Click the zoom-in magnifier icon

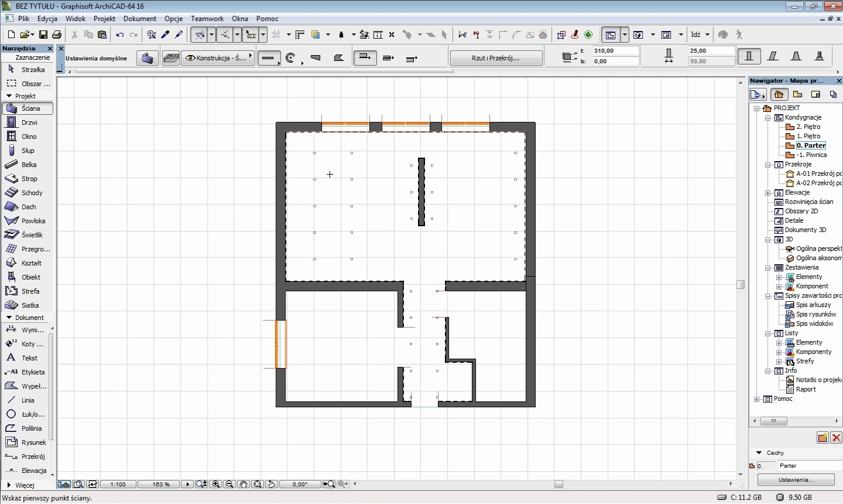(216, 484)
